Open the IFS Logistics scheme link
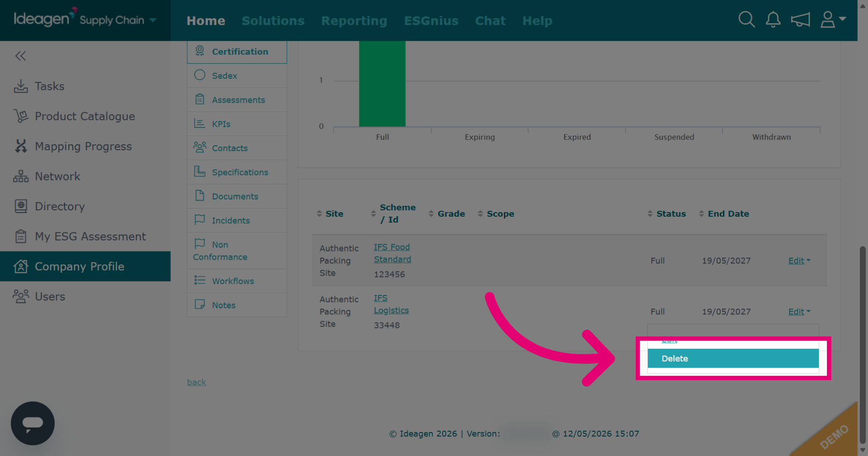The image size is (868, 456). point(391,304)
